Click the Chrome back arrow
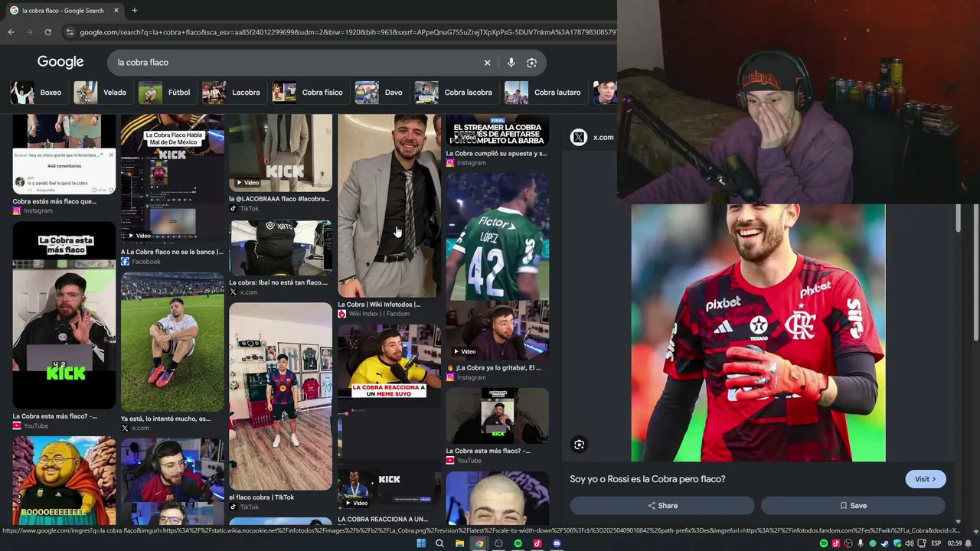This screenshot has width=980, height=551. click(11, 32)
